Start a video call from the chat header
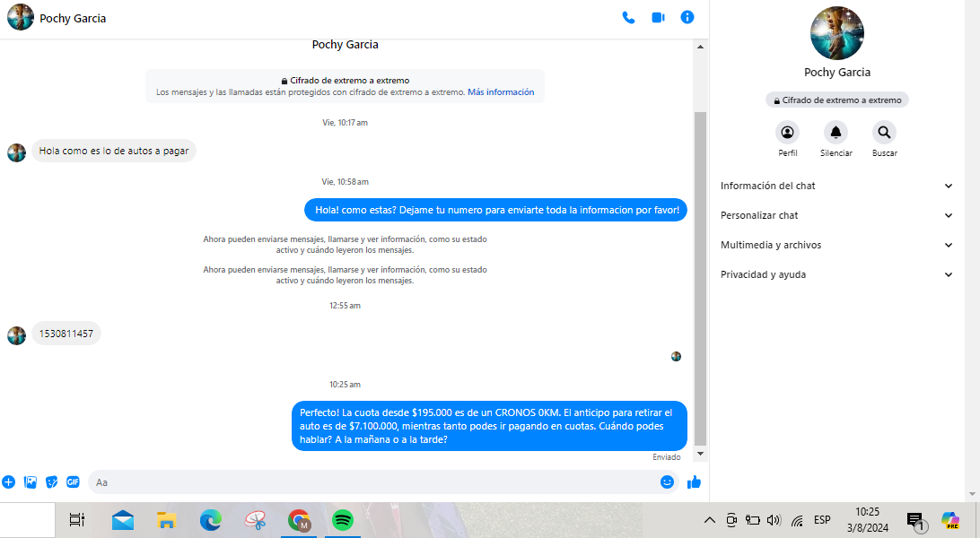The width and height of the screenshot is (980, 538). click(x=658, y=17)
